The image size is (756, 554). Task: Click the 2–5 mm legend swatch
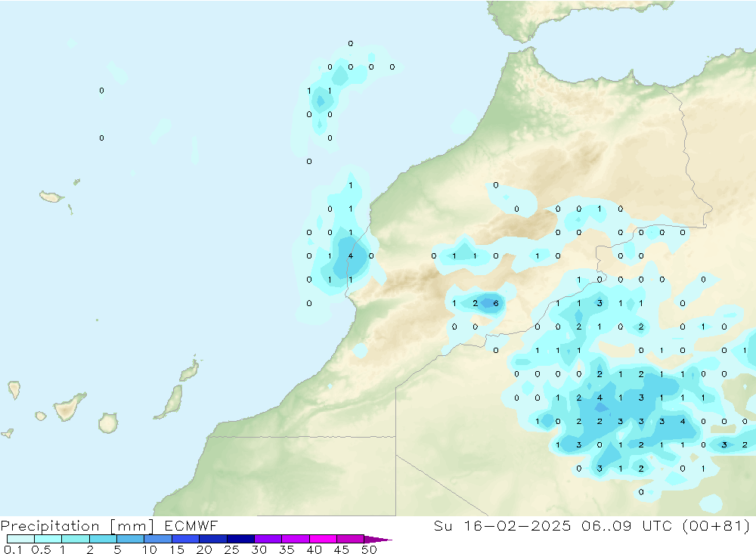pos(103,539)
